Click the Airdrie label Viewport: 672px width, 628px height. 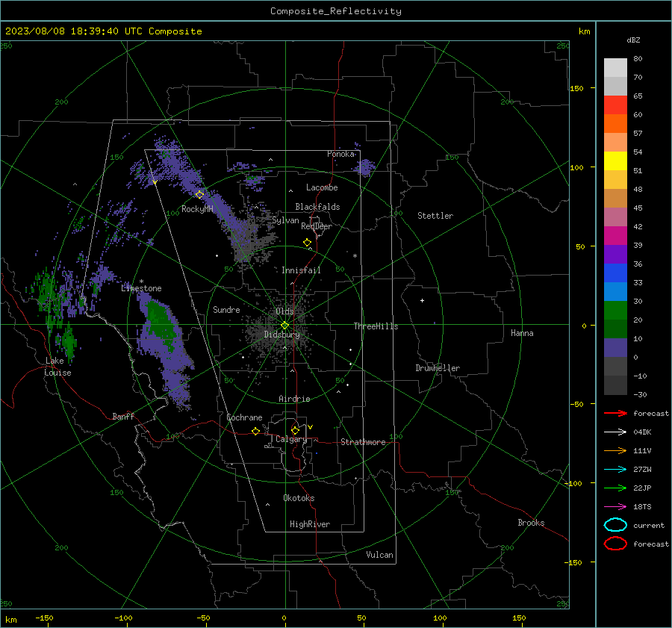294,399
